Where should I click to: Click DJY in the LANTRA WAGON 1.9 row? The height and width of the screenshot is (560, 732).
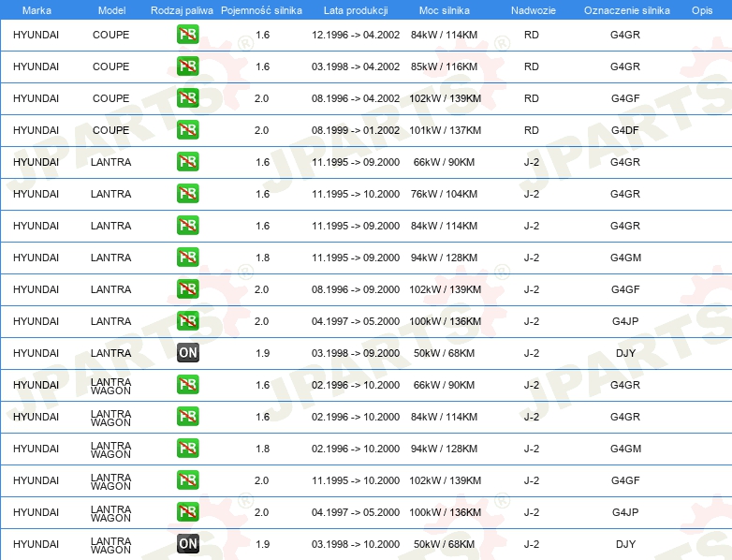[x=625, y=544]
